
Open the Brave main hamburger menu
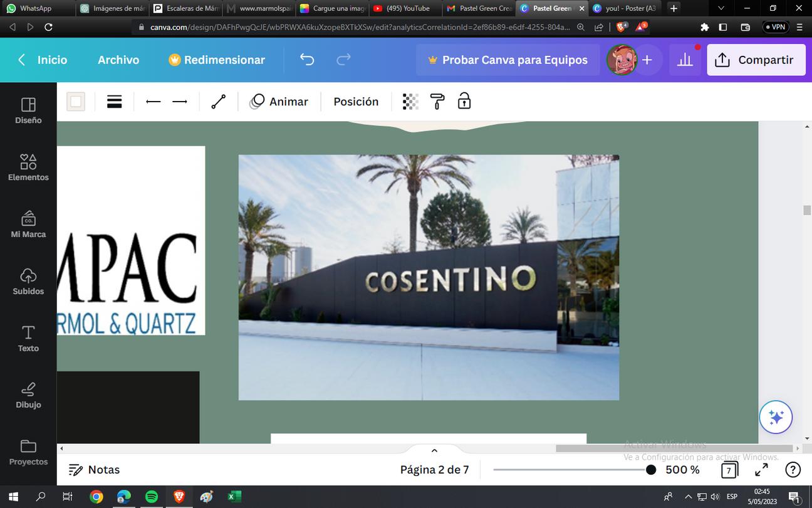pyautogui.click(x=799, y=27)
